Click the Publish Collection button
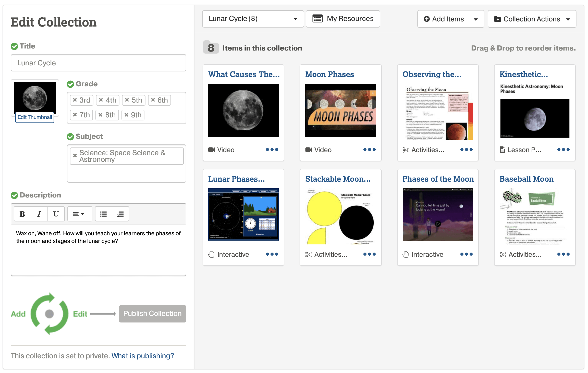The image size is (588, 373). pos(152,314)
